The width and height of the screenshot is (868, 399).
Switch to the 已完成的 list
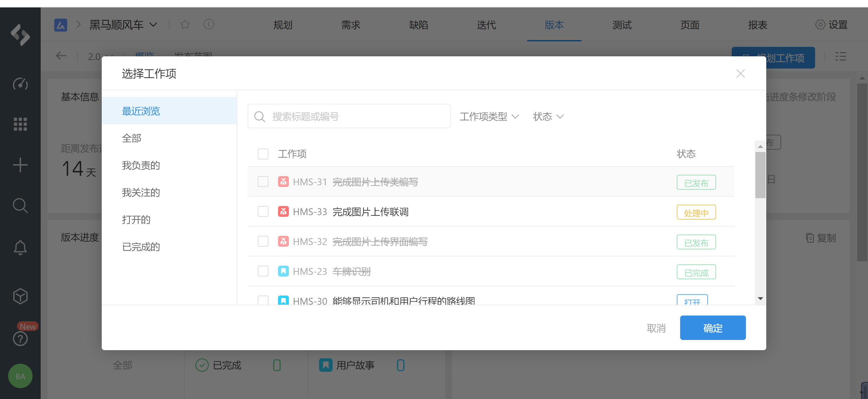pyautogui.click(x=141, y=247)
